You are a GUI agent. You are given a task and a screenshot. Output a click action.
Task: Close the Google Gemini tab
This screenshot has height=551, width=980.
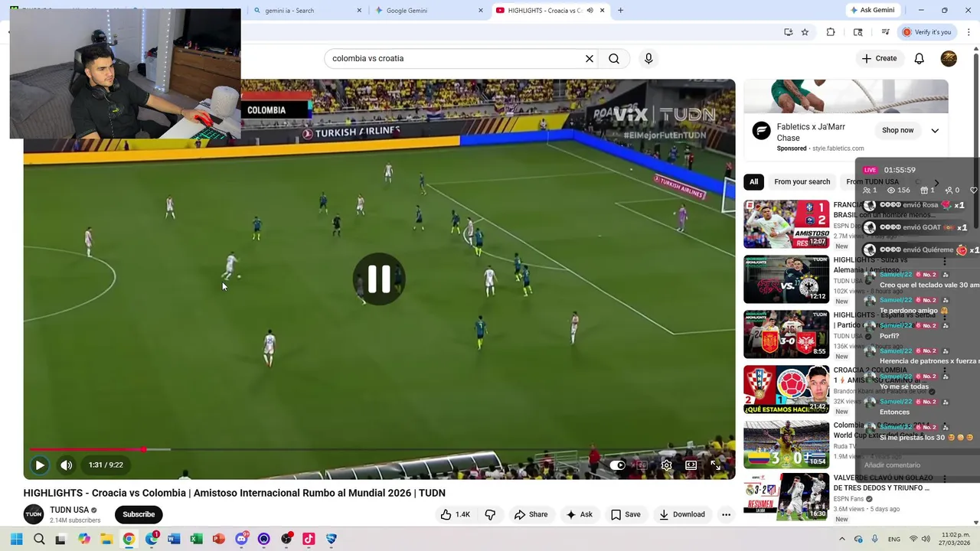[x=481, y=11]
